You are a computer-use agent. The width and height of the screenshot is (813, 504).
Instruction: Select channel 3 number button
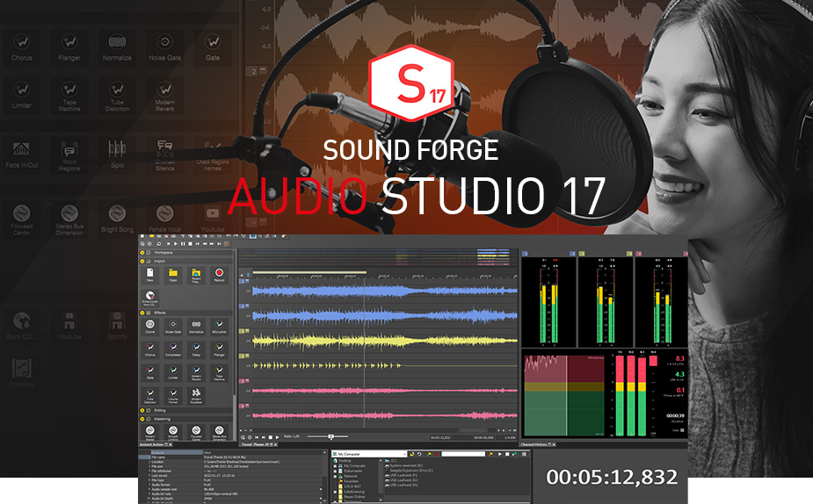coord(242,331)
